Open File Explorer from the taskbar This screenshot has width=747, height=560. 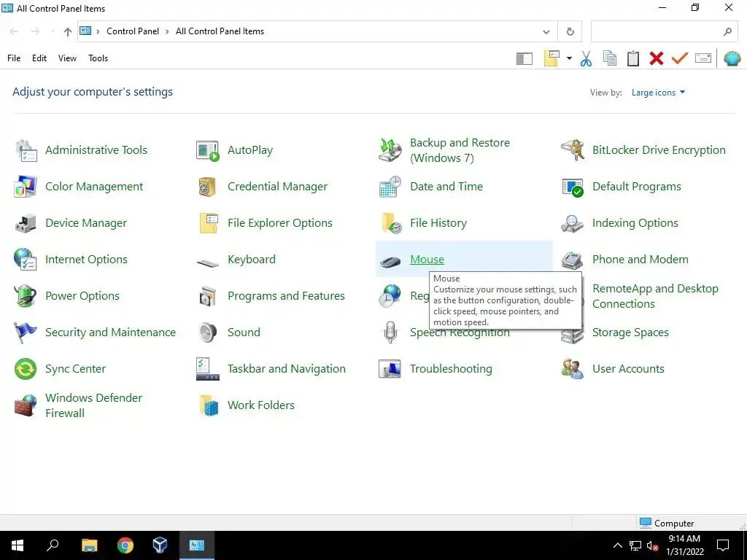90,545
